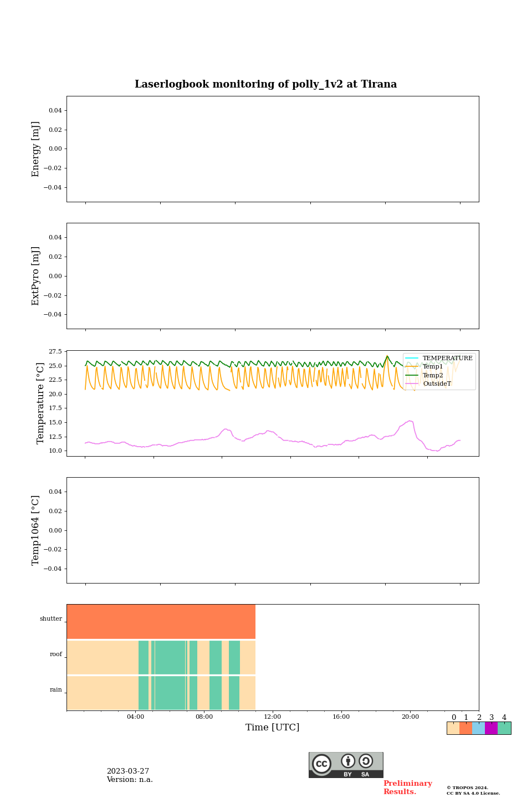The width and height of the screenshot is (532, 798).
Task: Click the TROPOS 2024 copyright notice
Action: tap(473, 790)
